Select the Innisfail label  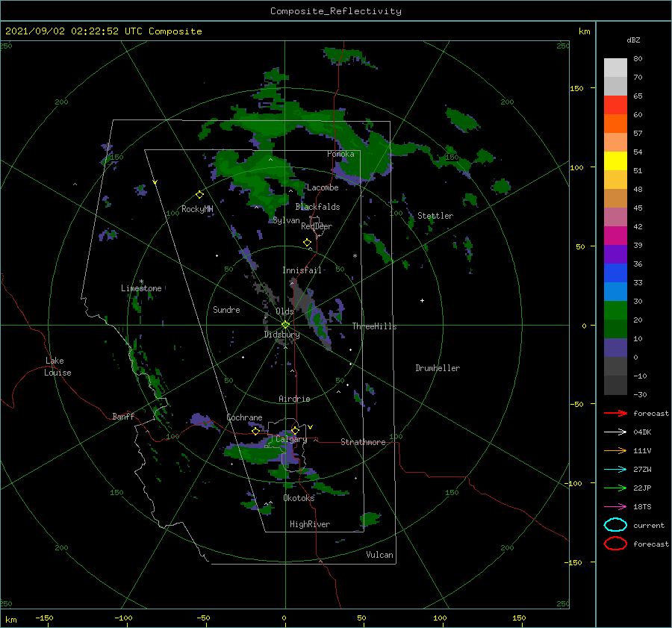302,270
